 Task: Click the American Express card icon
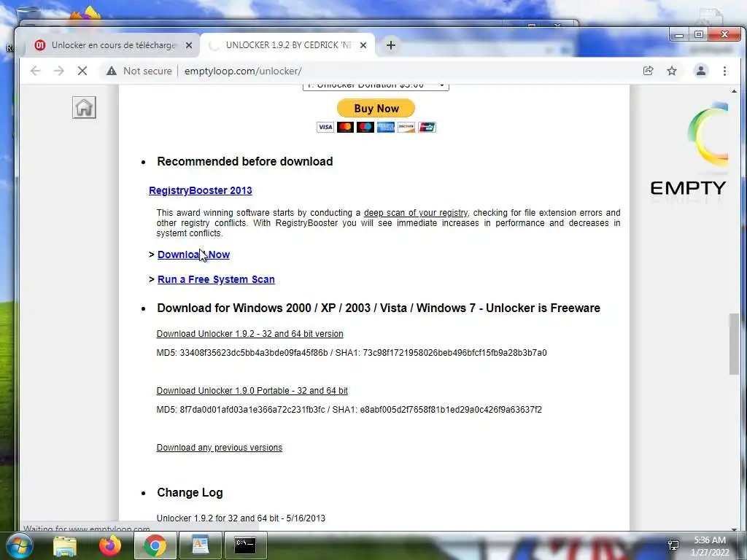point(385,127)
